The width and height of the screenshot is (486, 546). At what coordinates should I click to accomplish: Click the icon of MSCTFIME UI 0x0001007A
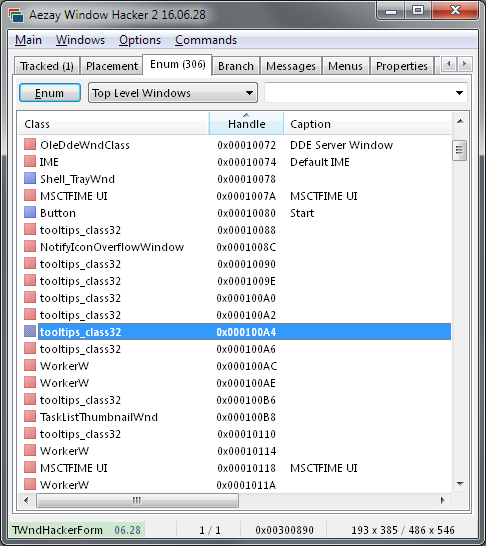tap(30, 195)
